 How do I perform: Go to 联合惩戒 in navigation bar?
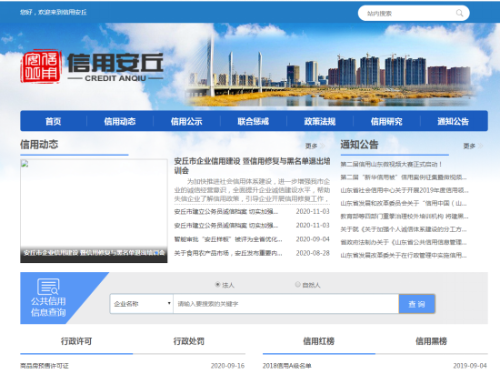tap(253, 121)
